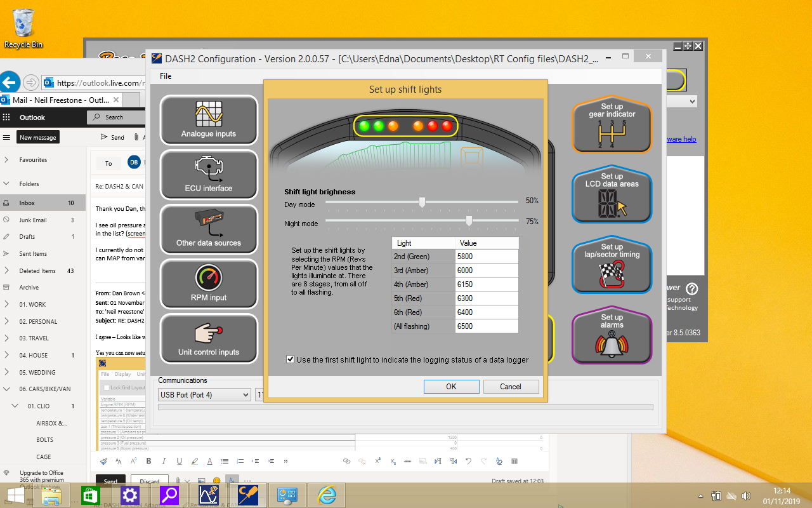Expand the 01. WORK folder
812x508 pixels.
coord(6,305)
